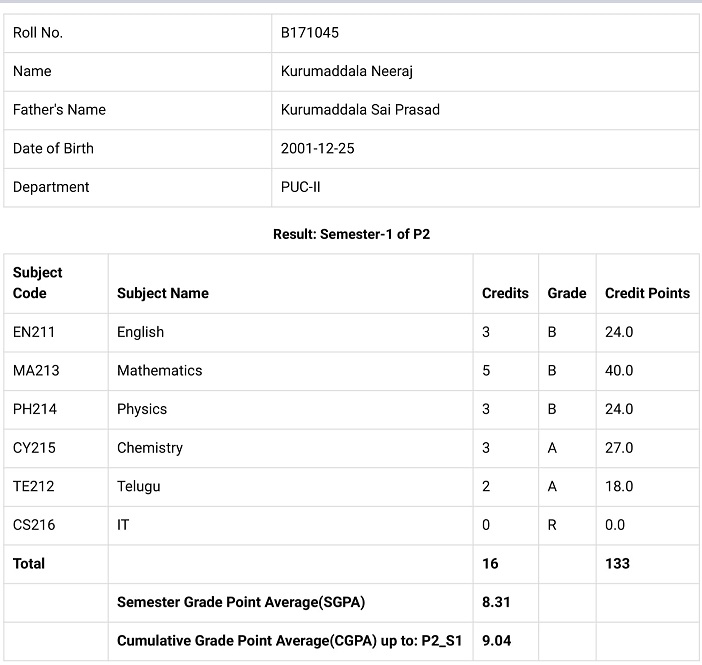The height and width of the screenshot is (665, 702).
Task: Select the CGPA value 9.04
Action: pyautogui.click(x=497, y=641)
